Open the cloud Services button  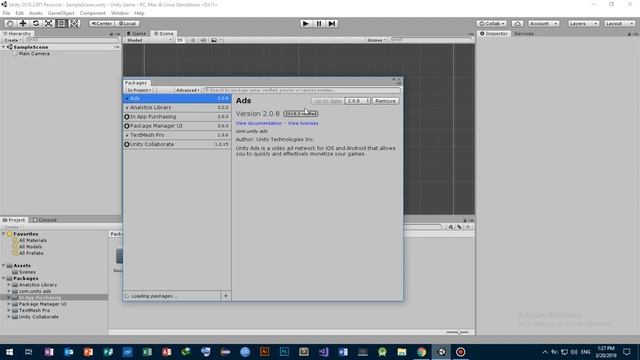[x=518, y=24]
